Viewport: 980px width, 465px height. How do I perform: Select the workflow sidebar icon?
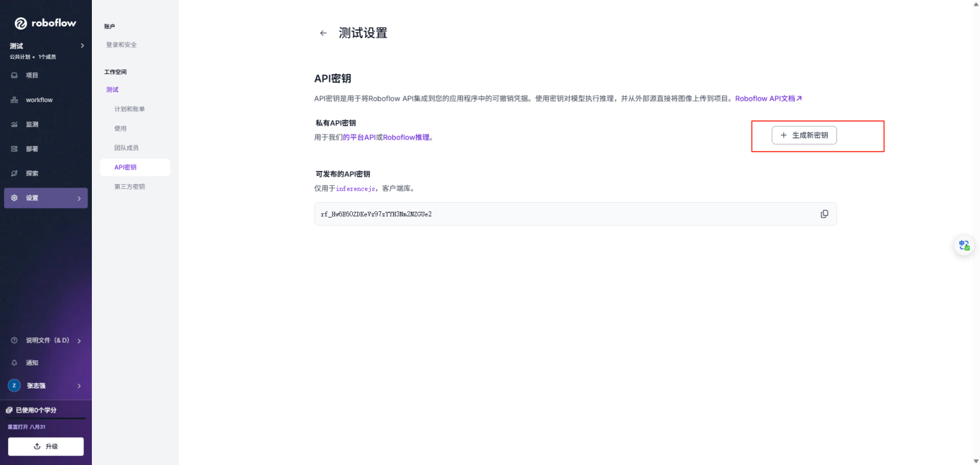pos(14,100)
